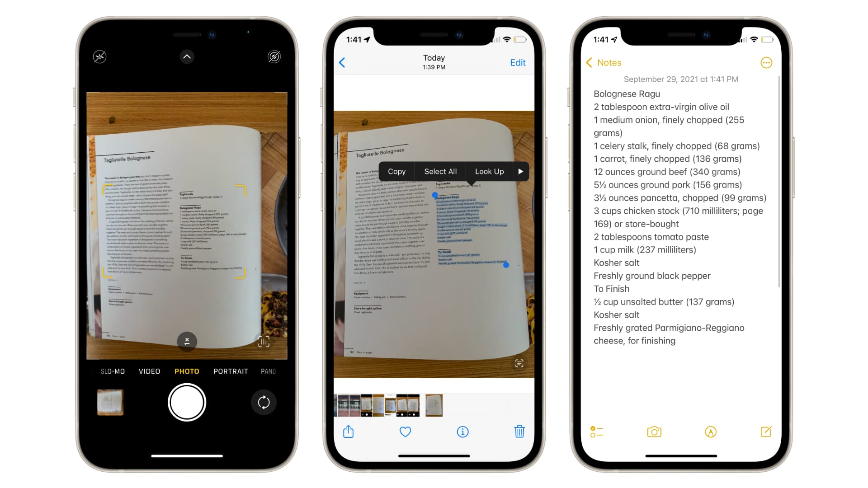This screenshot has width=868, height=488.
Task: Tap the Markup/Pen icon in Notes toolbar
Action: [x=710, y=432]
